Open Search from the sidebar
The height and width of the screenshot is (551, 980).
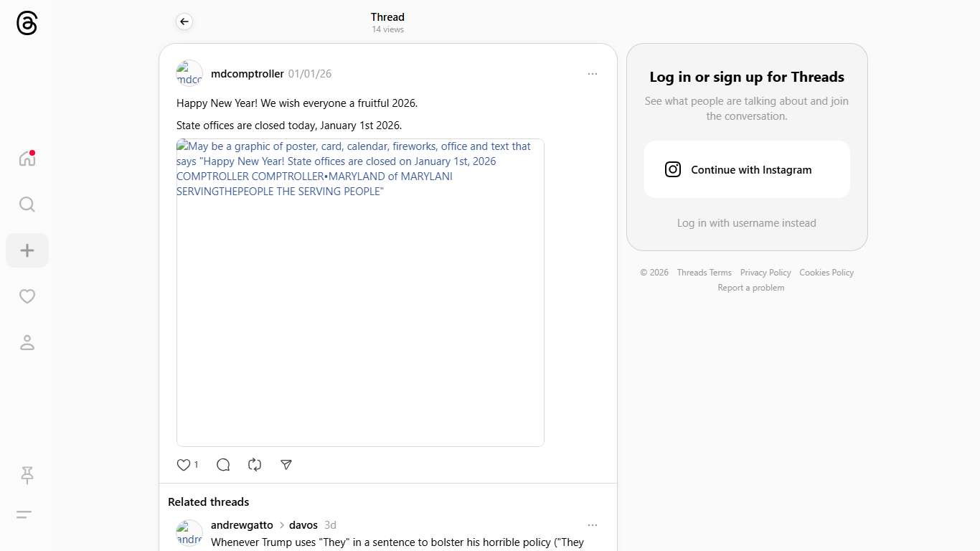coord(27,204)
